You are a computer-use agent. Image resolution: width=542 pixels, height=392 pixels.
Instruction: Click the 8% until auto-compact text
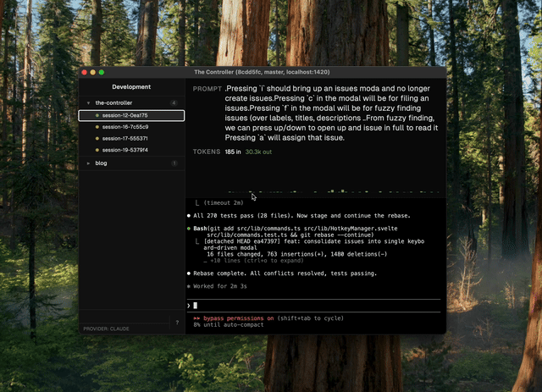click(x=229, y=325)
